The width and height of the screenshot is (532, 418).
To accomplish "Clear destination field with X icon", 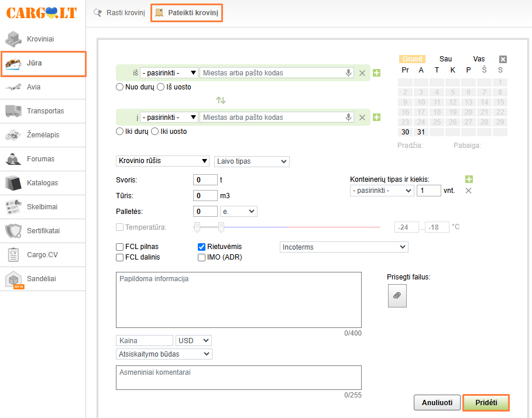I will (362, 118).
